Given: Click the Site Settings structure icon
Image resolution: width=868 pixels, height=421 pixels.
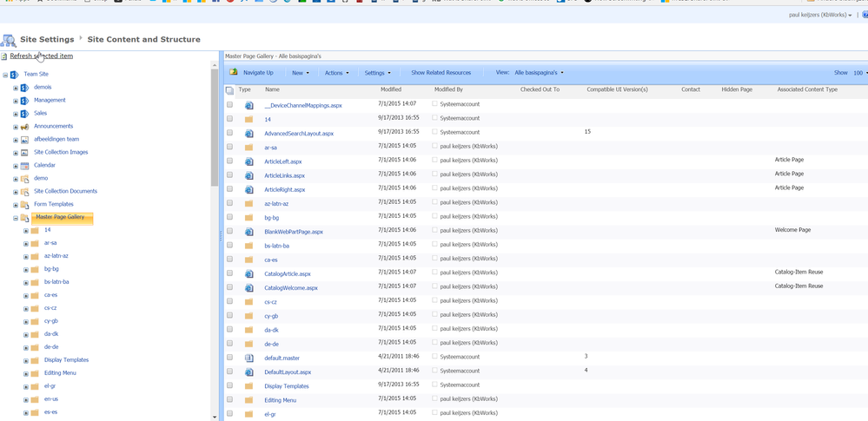Looking at the screenshot, I should tap(9, 40).
